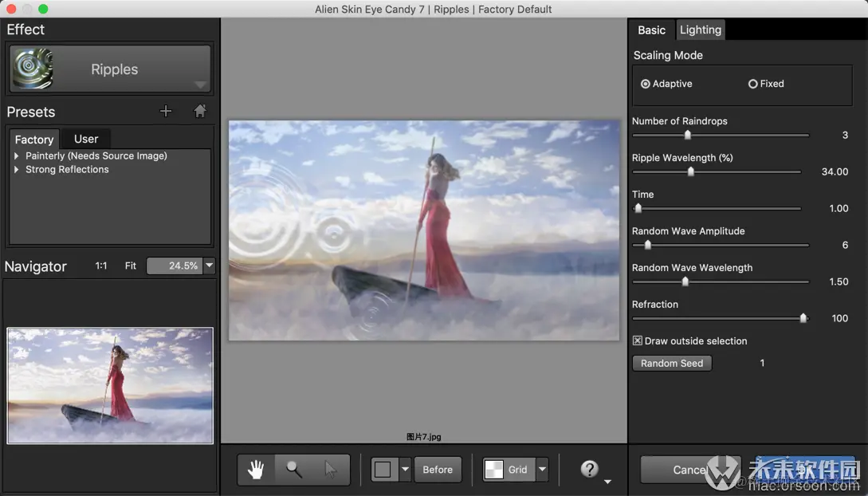Open the navigator zoom percentage dropdown
The image size is (868, 496).
pos(210,266)
